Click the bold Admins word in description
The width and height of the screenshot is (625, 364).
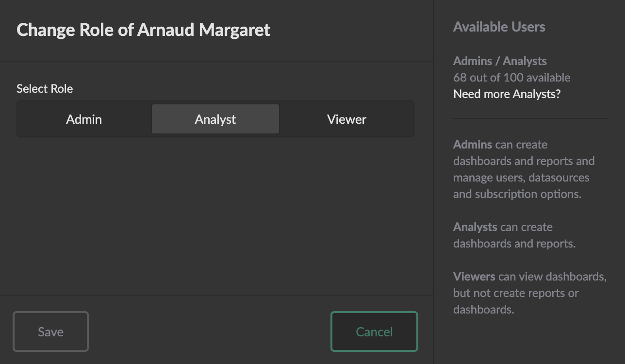point(473,145)
